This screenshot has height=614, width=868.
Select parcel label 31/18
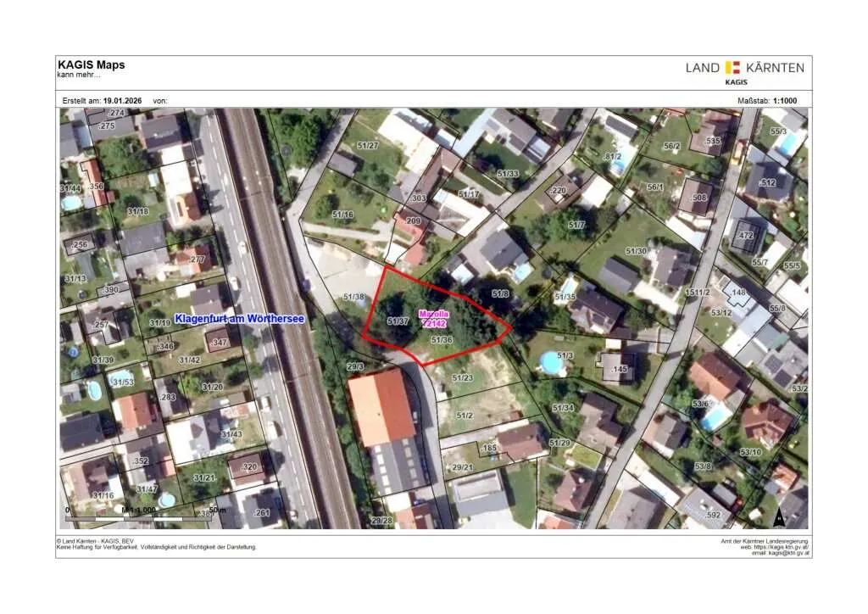(x=138, y=211)
